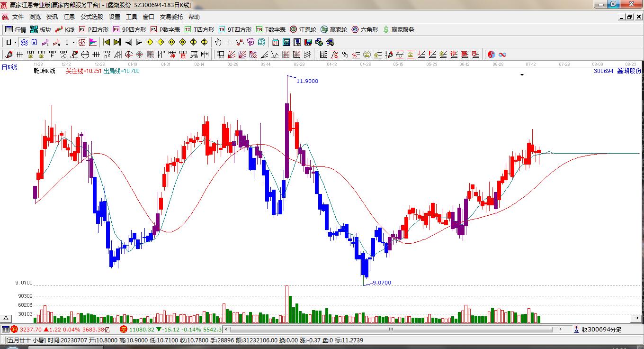This screenshot has height=349, width=644.
Task: Open the 9P四方形 tool
Action: (x=129, y=29)
